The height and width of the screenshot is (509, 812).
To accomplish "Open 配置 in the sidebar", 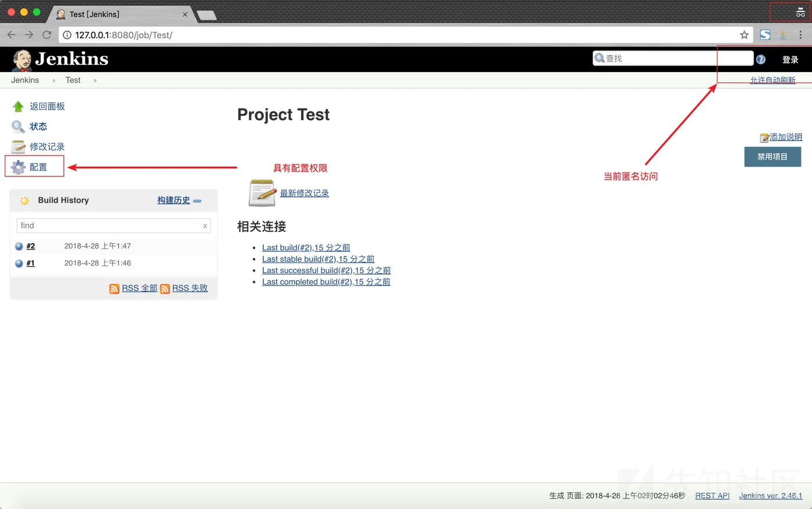I will pos(38,167).
